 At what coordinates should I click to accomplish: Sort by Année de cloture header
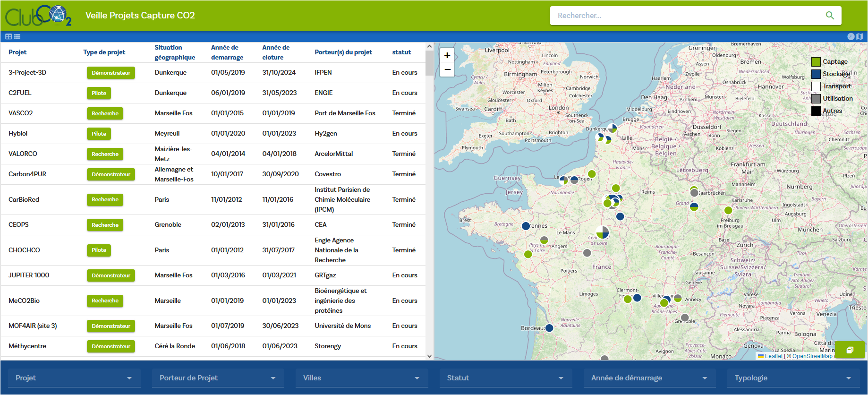coord(276,52)
